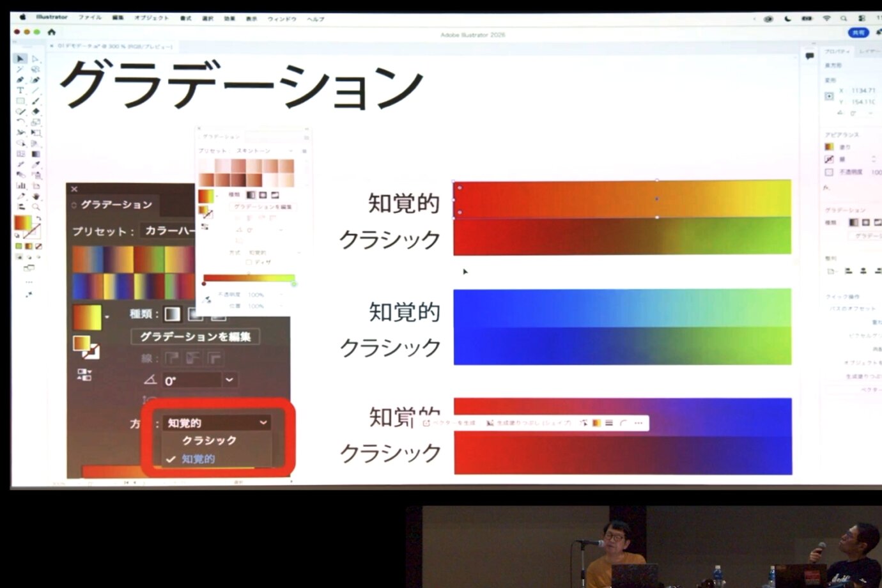Open the comments speech bubble icon
Screen dimensions: 882x588
[809, 56]
